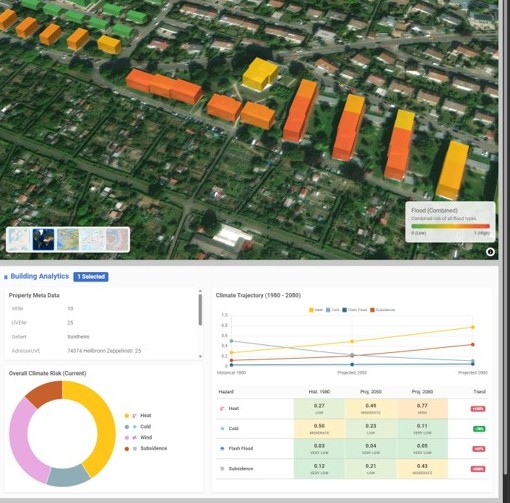The width and height of the screenshot is (510, 503).
Task: Select the tall yellow stepped building on map
Action: (x=260, y=74)
